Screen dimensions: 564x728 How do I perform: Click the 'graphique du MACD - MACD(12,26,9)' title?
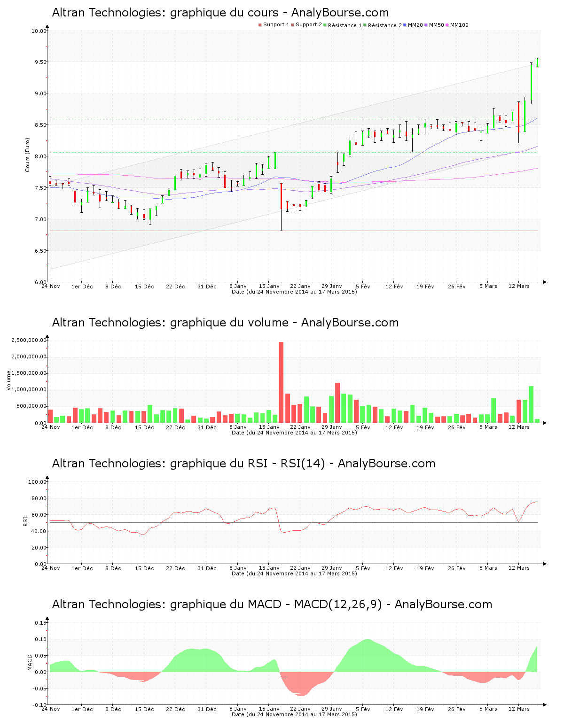[272, 604]
